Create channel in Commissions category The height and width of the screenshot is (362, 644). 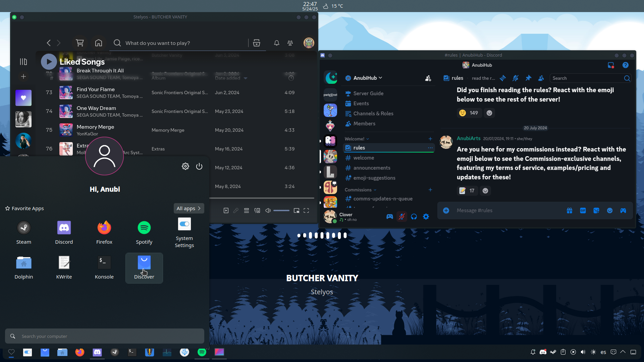pyautogui.click(x=430, y=190)
